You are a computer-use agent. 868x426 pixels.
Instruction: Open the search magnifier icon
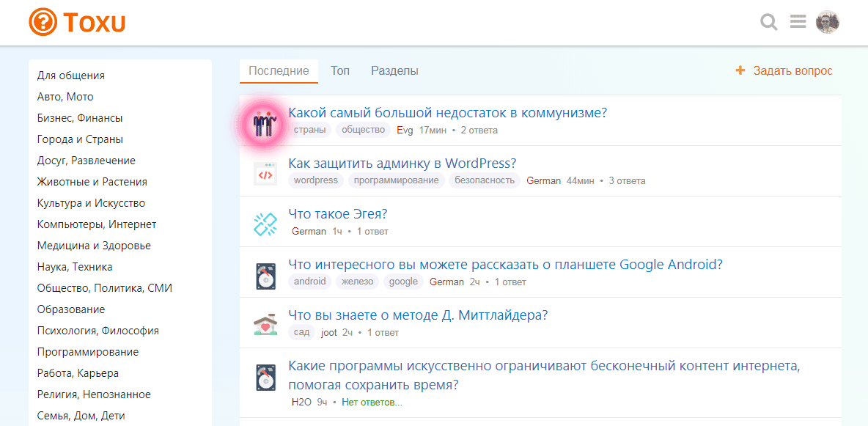tap(769, 22)
